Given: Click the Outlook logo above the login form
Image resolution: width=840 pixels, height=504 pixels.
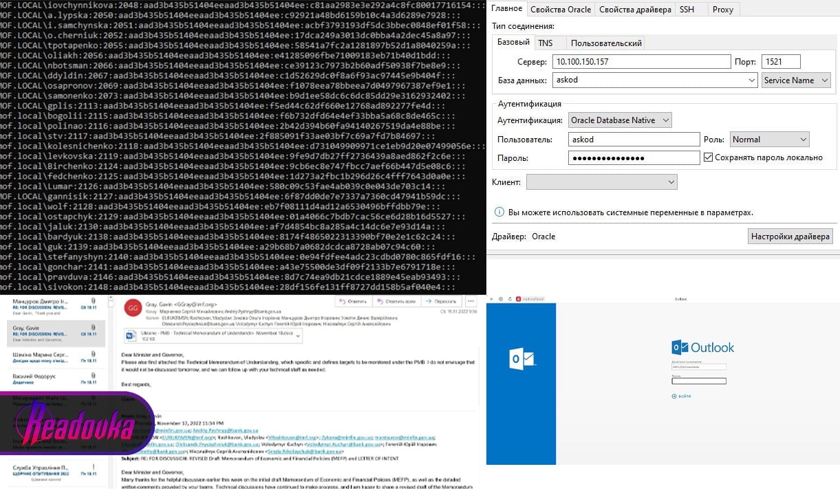Looking at the screenshot, I should pyautogui.click(x=702, y=347).
